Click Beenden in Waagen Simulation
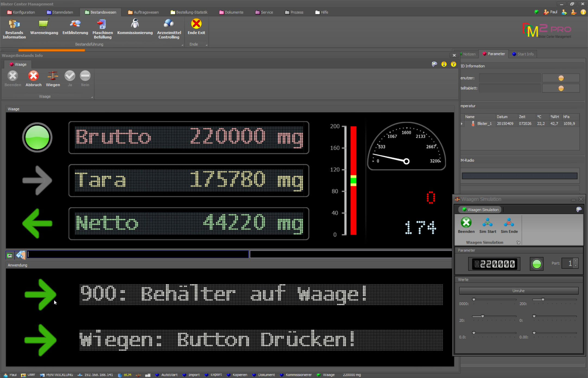588x378 pixels. click(x=466, y=223)
